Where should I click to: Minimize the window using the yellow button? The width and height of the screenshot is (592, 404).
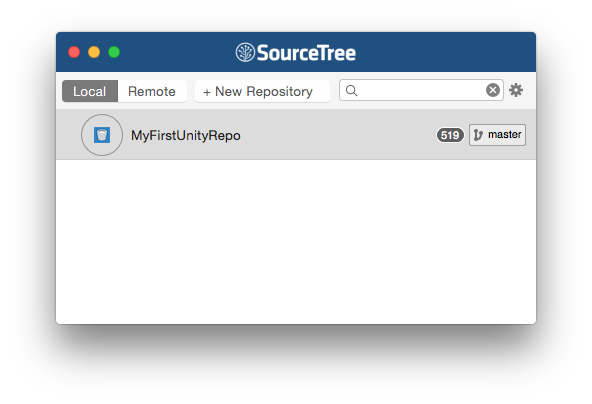(94, 52)
